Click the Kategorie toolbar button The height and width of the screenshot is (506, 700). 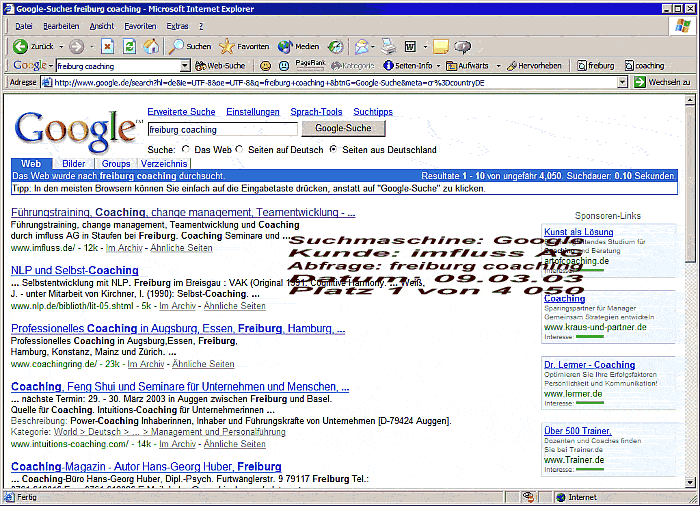point(352,66)
